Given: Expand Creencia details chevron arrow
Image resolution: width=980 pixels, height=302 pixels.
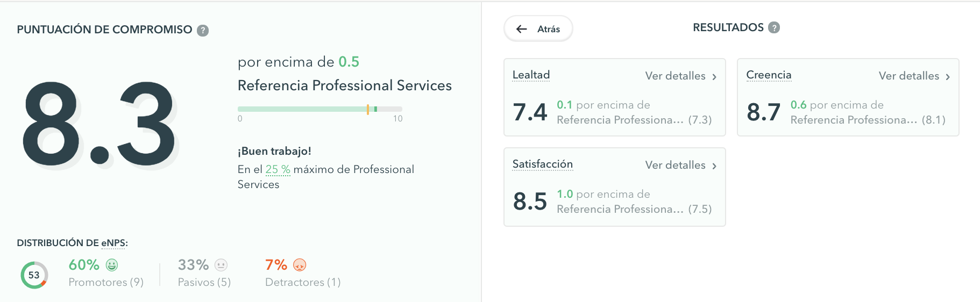Looking at the screenshot, I should tap(948, 77).
